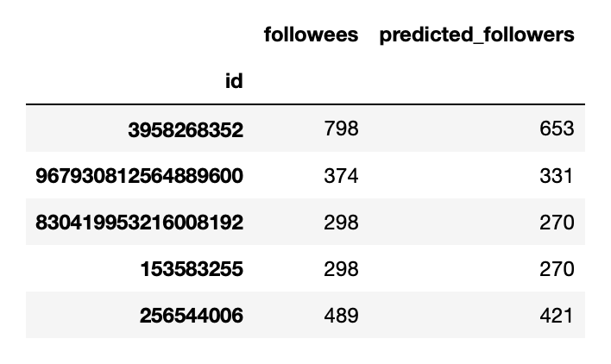Click predicted 270 in row 830419953216008192
Screen dimensions: 611x364
pyautogui.click(x=557, y=223)
